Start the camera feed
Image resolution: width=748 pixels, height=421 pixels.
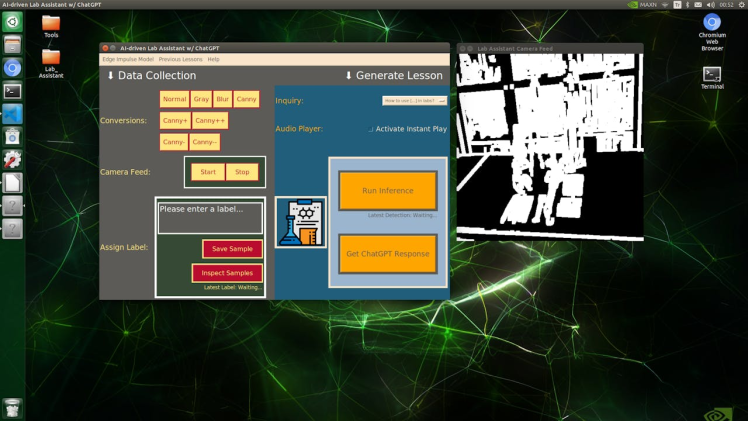point(208,172)
